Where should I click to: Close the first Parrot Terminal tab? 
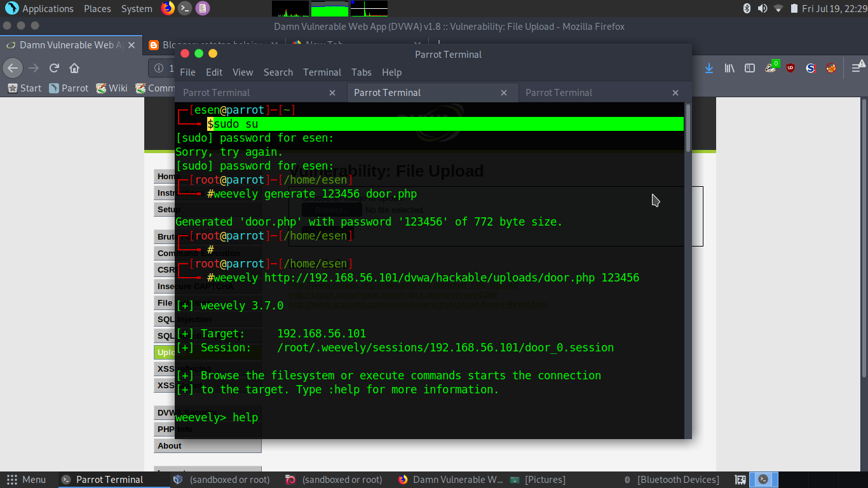tap(332, 93)
